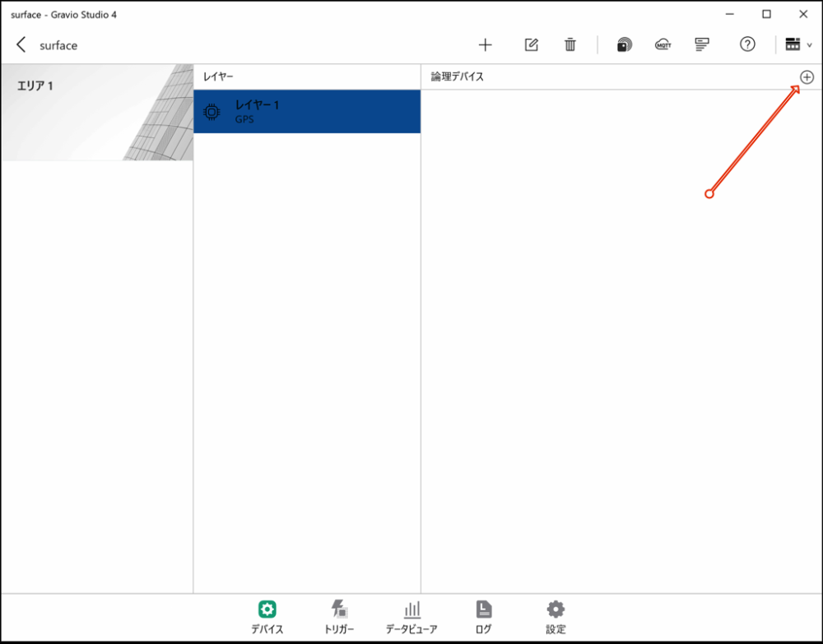This screenshot has width=823, height=644.
Task: Add a logical device via the 論理デバイス plus icon
Action: pos(807,76)
